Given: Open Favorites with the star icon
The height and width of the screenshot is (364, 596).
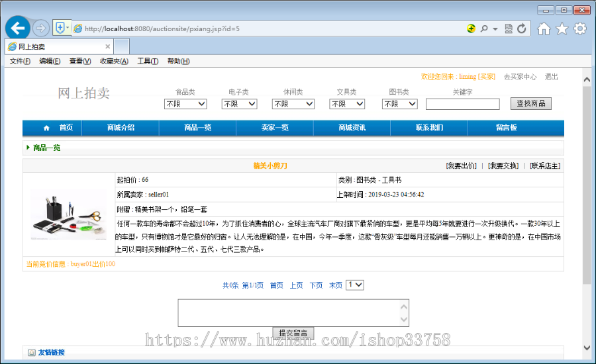Looking at the screenshot, I should tap(562, 28).
